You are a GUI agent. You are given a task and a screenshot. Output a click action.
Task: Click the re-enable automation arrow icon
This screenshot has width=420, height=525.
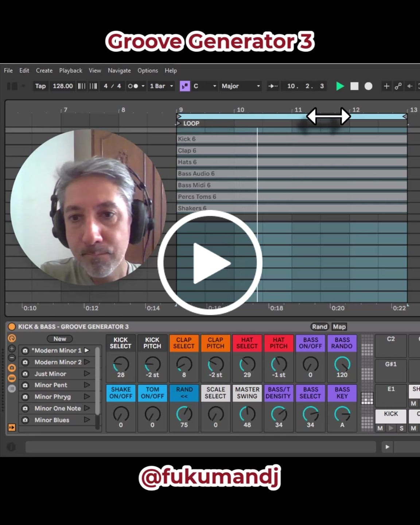tap(410, 86)
